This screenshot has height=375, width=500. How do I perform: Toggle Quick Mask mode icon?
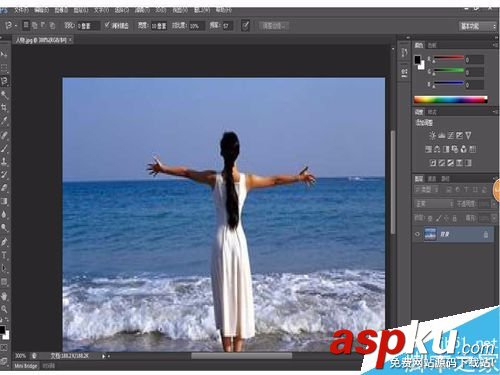(x=4, y=348)
